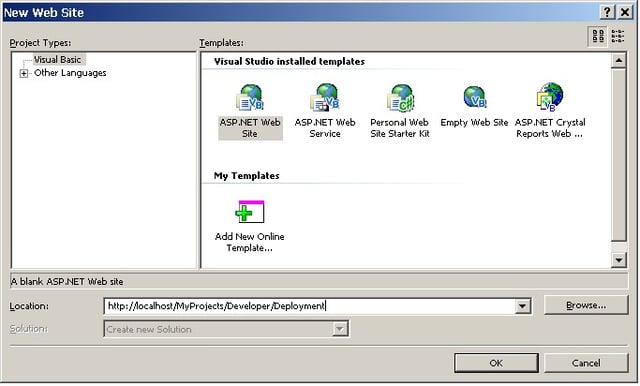Switch templates to large icons view
Image resolution: width=640 pixels, height=386 pixels.
(x=598, y=36)
